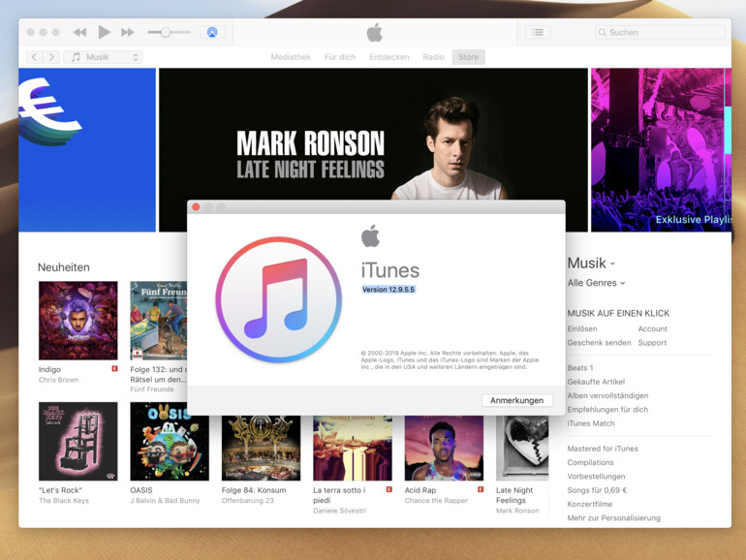Screen dimensions: 746x560
Task: Open the Account link
Action: [653, 328]
